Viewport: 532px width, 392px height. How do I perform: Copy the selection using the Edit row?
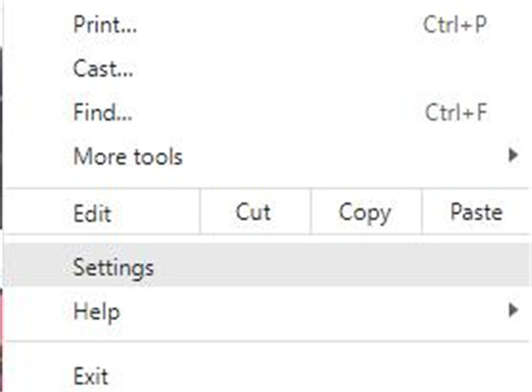click(x=364, y=212)
